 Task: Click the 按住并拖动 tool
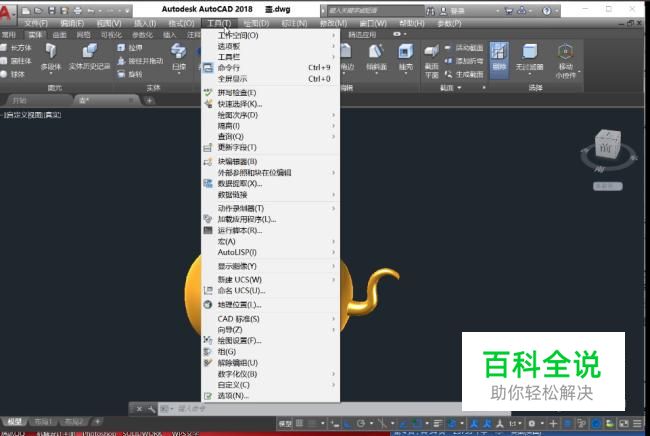pos(140,61)
